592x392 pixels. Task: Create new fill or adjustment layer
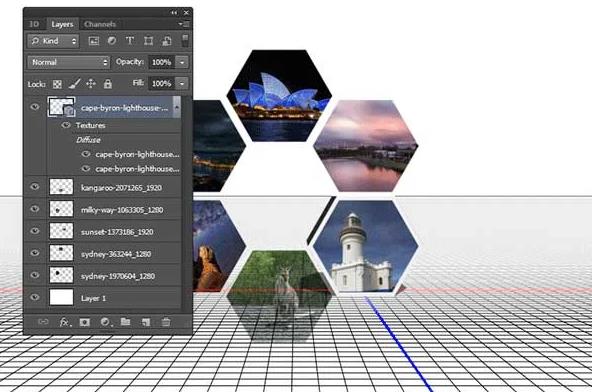point(105,322)
